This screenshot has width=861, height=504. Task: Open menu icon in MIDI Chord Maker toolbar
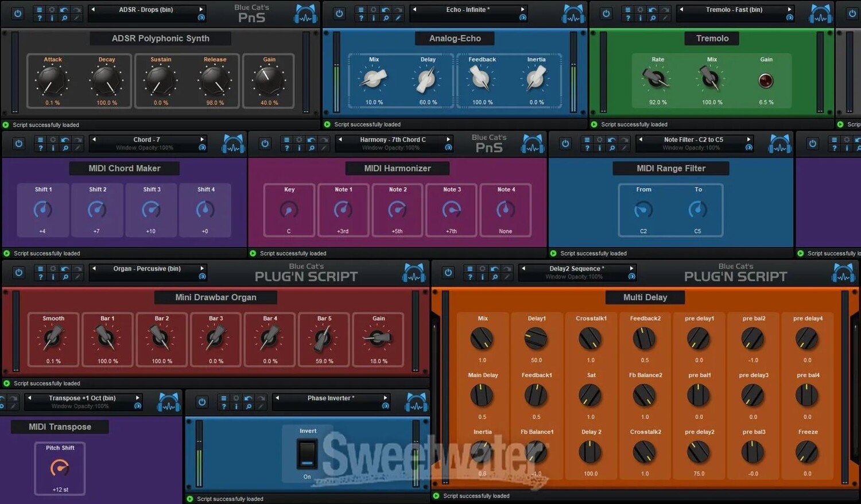[40, 139]
